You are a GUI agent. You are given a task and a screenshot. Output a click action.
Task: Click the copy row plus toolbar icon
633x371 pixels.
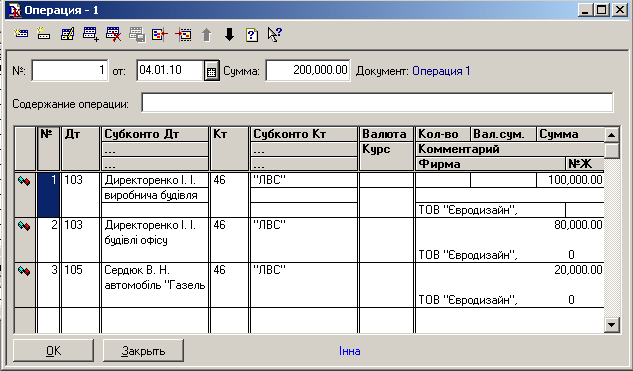[x=90, y=34]
